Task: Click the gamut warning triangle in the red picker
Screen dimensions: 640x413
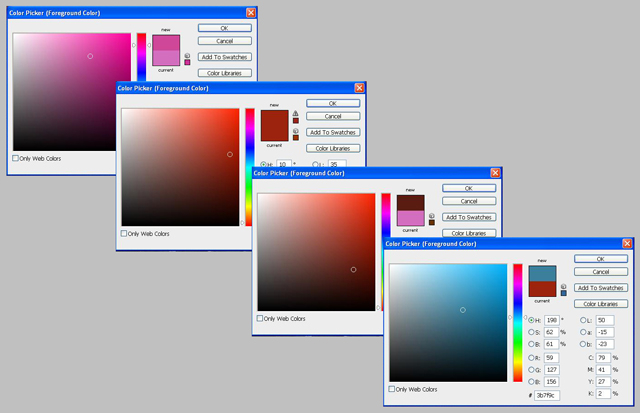Action: (296, 113)
